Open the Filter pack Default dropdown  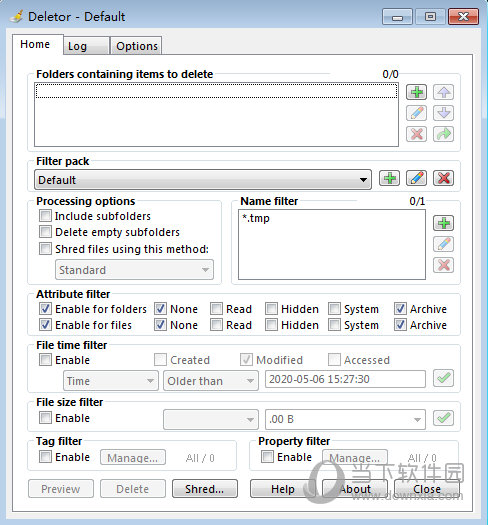click(x=203, y=180)
